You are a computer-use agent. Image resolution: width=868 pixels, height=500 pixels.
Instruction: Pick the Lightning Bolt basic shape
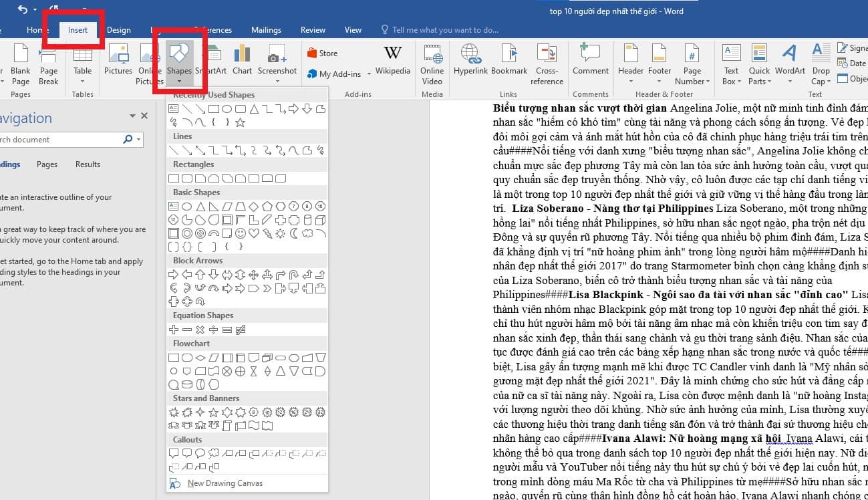(268, 233)
